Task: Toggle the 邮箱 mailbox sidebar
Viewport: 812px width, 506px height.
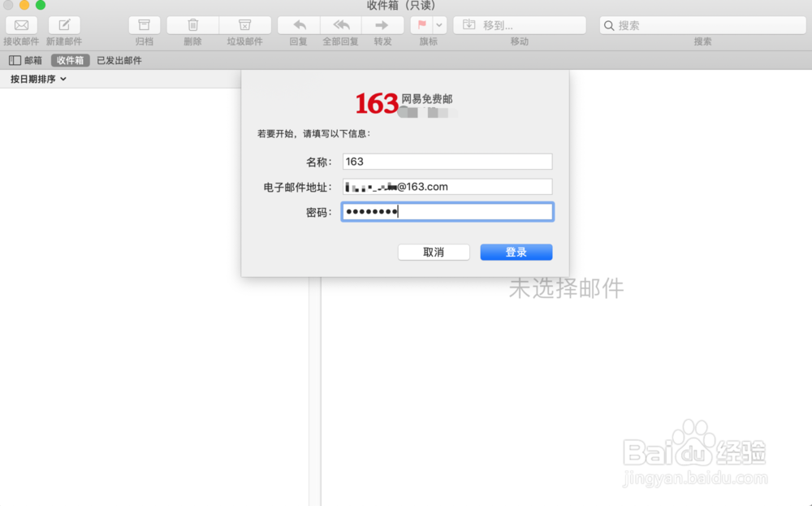Action: 25,61
